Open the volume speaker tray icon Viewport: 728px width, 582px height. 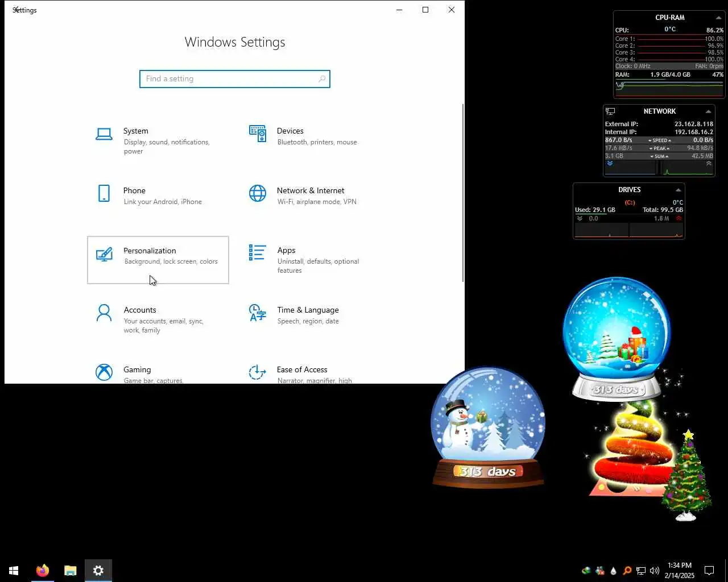pos(655,571)
